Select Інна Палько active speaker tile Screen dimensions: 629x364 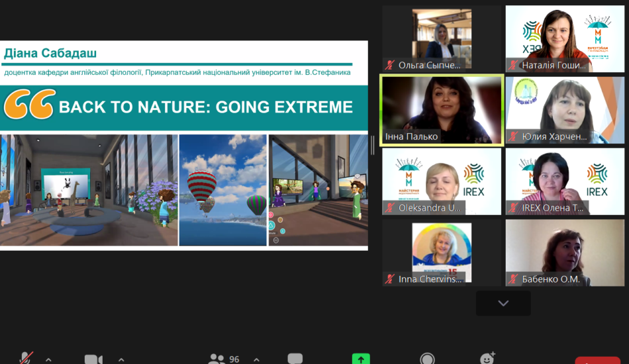442,110
